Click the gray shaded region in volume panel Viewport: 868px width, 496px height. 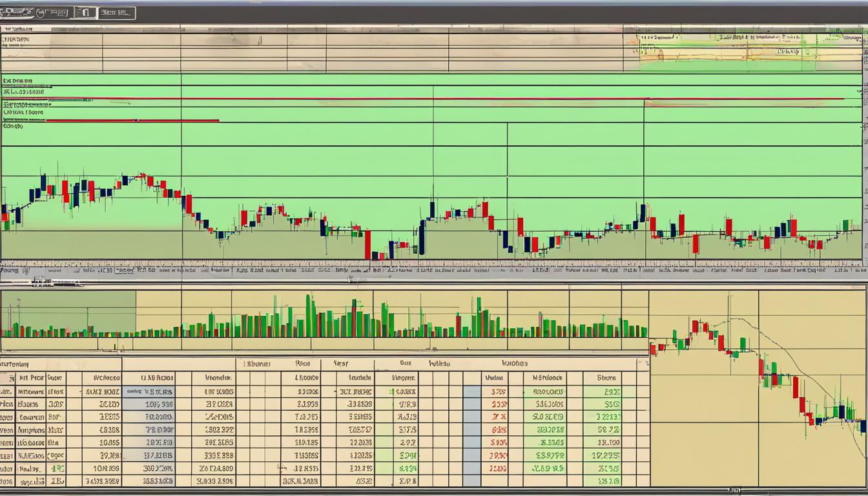point(68,310)
